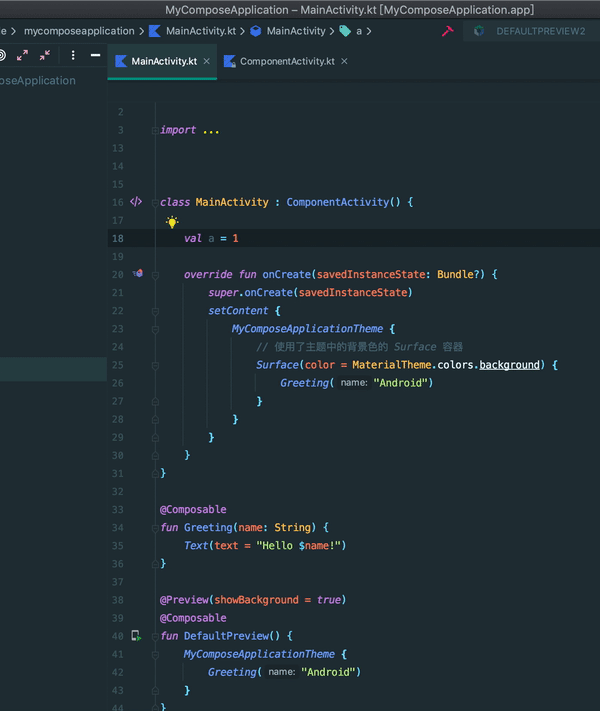Click the build hammer icon
600x711 pixels.
pos(448,31)
